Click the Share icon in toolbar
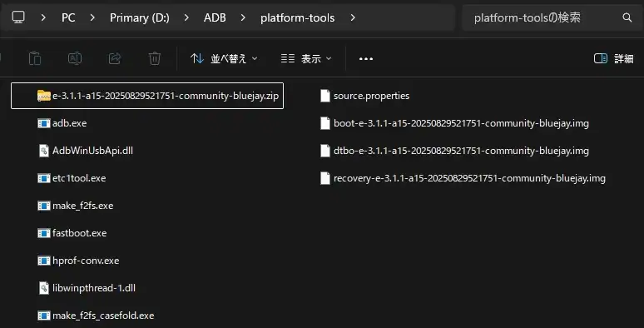This screenshot has height=328, width=644. pos(115,58)
